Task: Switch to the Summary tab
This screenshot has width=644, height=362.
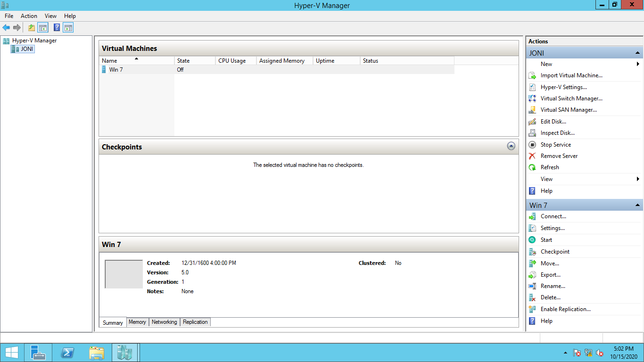Action: (x=113, y=322)
